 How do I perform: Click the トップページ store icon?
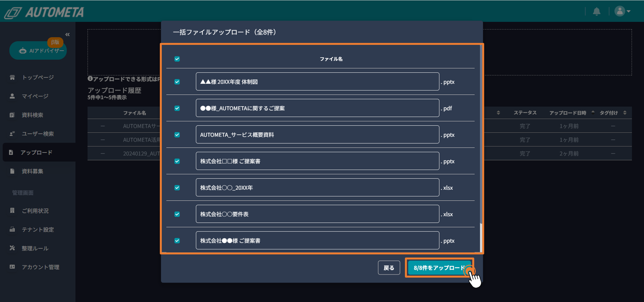point(12,77)
